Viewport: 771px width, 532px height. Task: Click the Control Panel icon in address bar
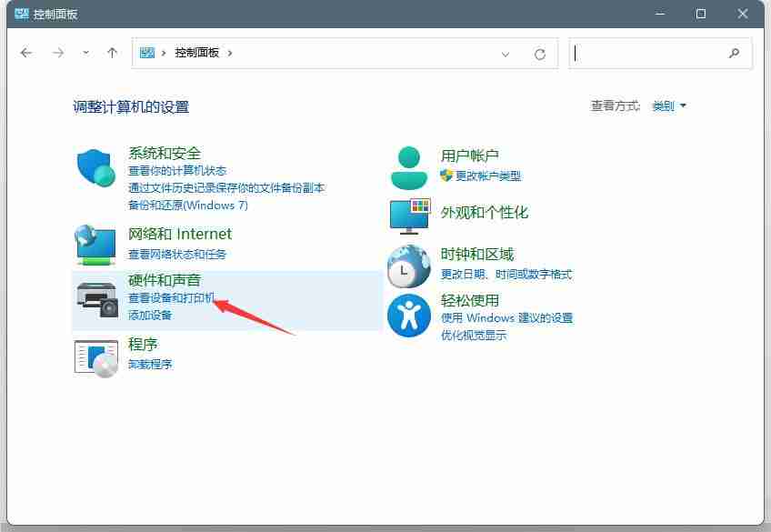pyautogui.click(x=146, y=53)
